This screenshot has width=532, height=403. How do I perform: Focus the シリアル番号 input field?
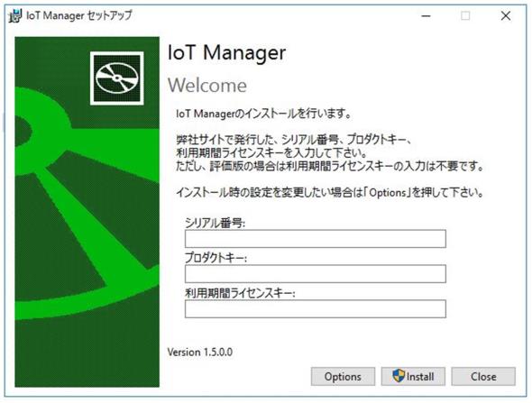316,239
